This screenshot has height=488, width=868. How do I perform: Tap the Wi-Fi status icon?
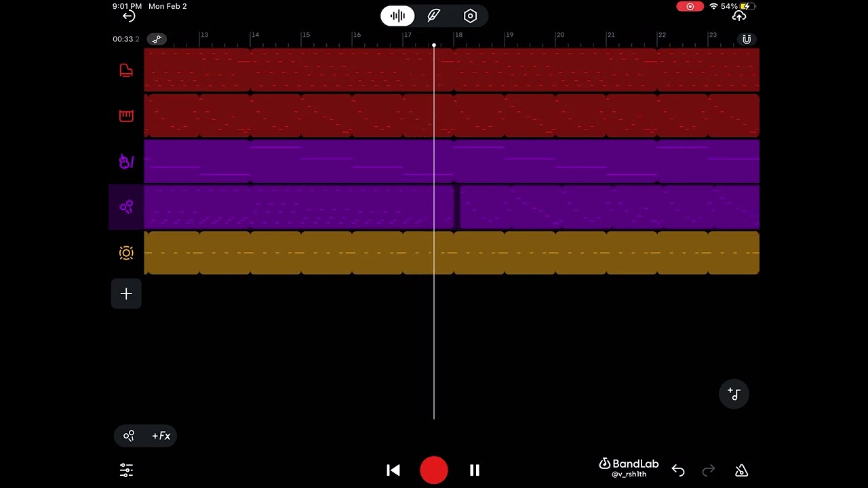[713, 6]
